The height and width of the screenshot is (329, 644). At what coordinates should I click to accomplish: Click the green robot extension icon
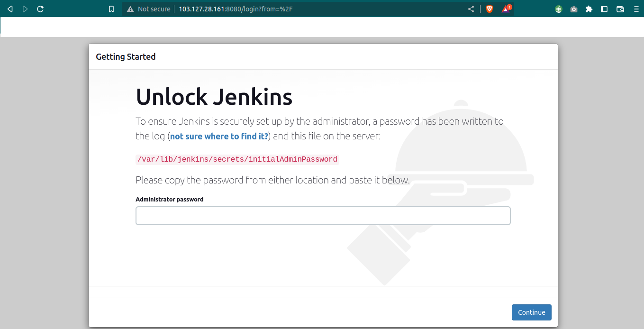click(x=559, y=9)
